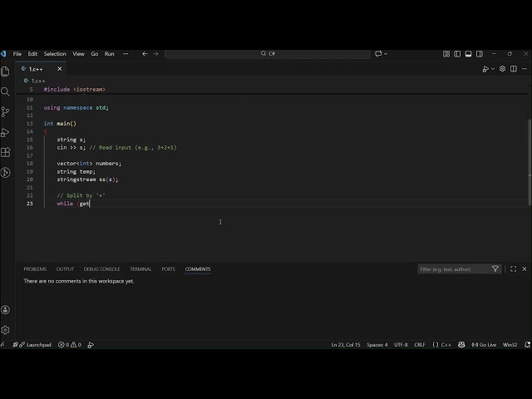Expand the run button dropdown arrow
The image size is (532, 399).
(x=493, y=69)
